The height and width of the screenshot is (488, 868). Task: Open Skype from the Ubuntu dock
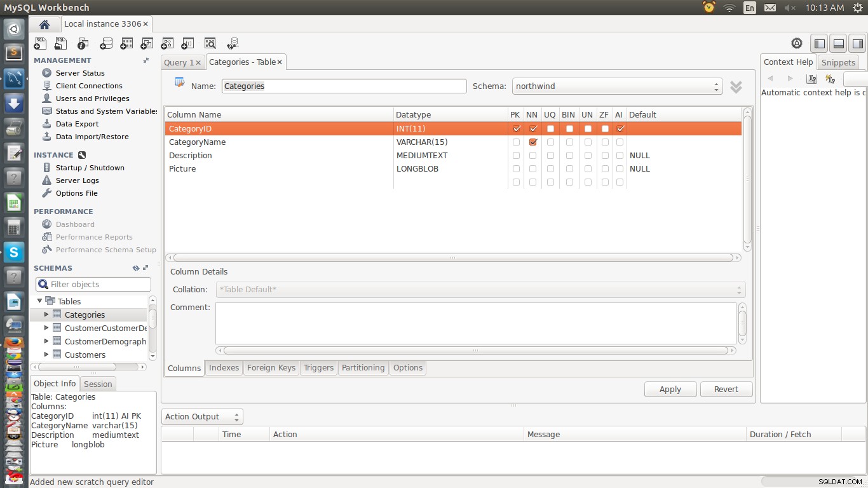tap(14, 252)
